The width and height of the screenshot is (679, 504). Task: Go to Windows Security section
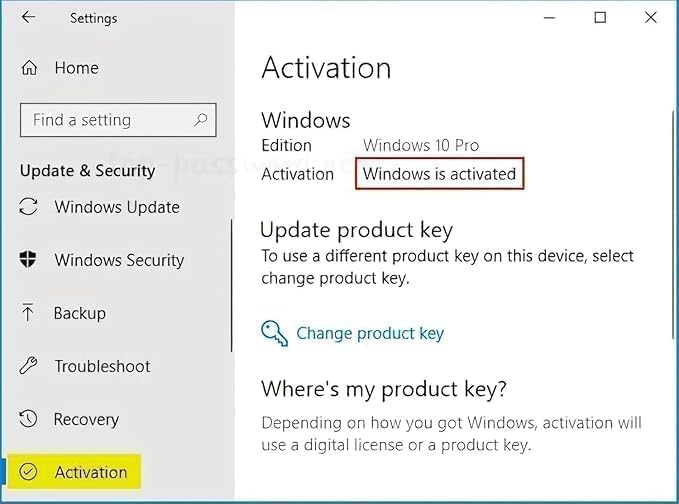click(119, 260)
